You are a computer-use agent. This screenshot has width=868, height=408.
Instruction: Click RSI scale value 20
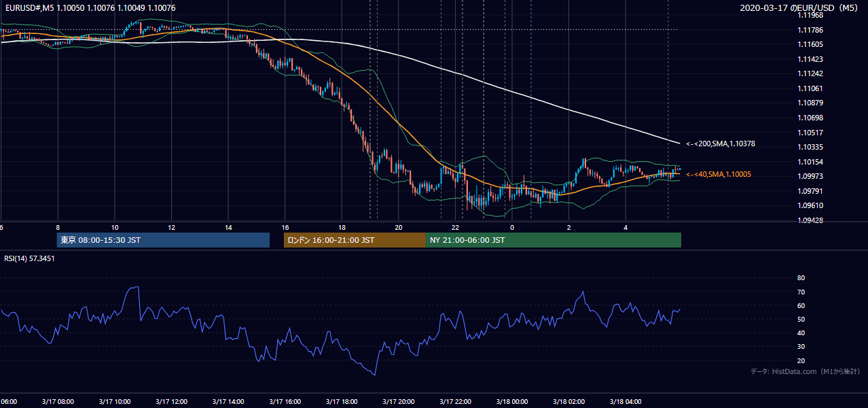(x=801, y=360)
